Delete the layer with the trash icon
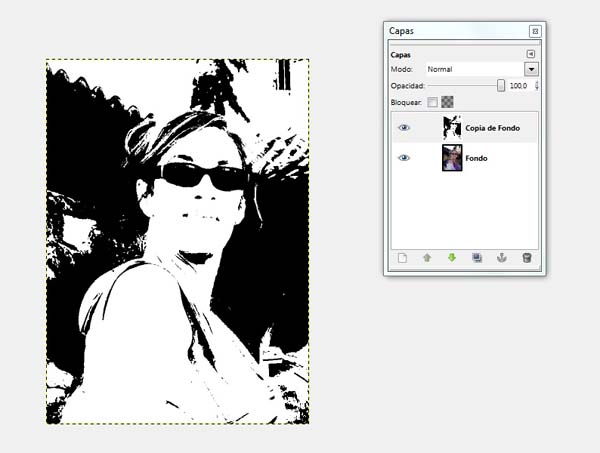The width and height of the screenshot is (600, 453). 527,258
